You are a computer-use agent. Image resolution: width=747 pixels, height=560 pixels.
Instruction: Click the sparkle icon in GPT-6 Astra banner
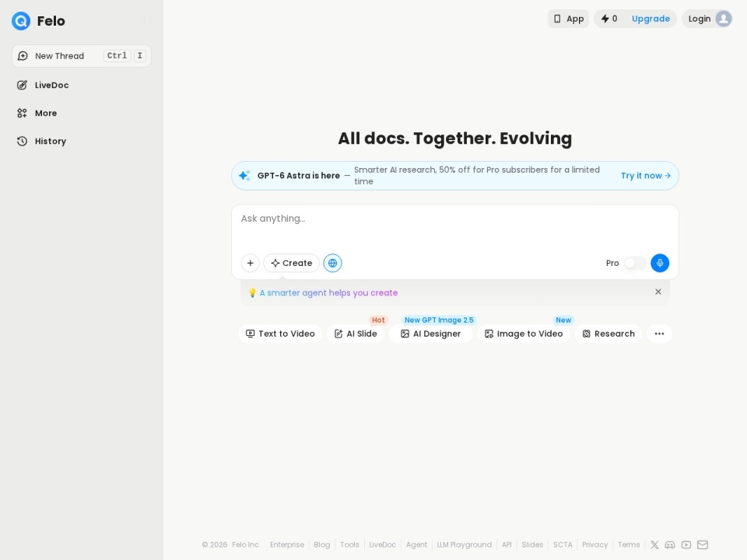[244, 175]
